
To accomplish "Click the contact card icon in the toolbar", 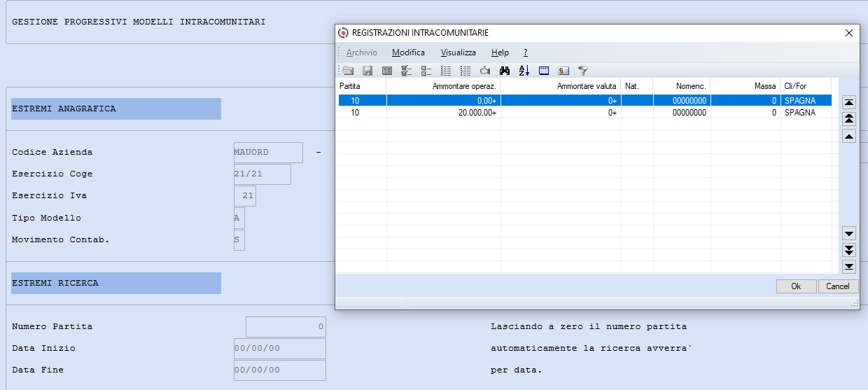I will click(563, 71).
